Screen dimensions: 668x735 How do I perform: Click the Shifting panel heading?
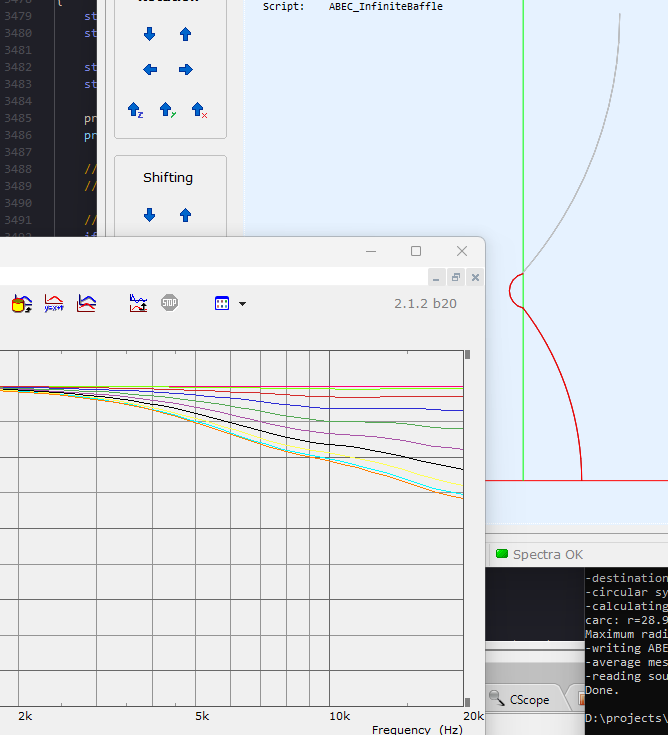click(x=168, y=178)
